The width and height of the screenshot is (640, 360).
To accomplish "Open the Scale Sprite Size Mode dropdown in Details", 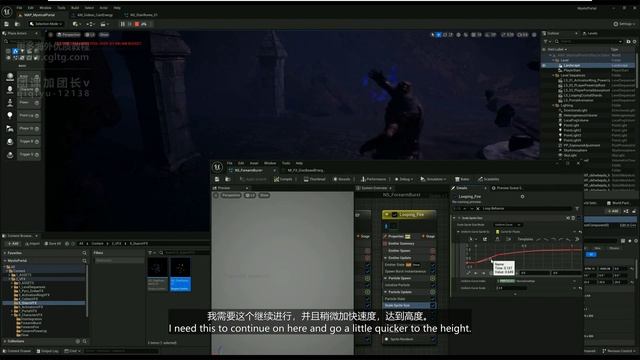I will coord(508,225).
